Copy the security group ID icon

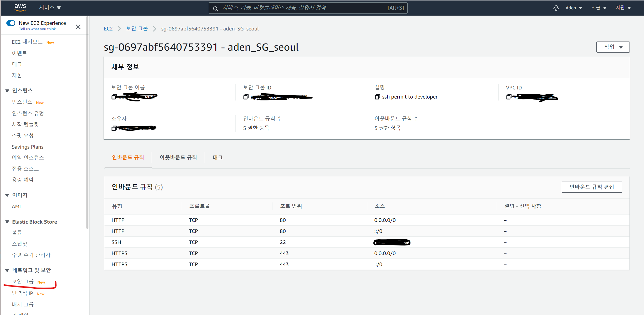point(246,97)
